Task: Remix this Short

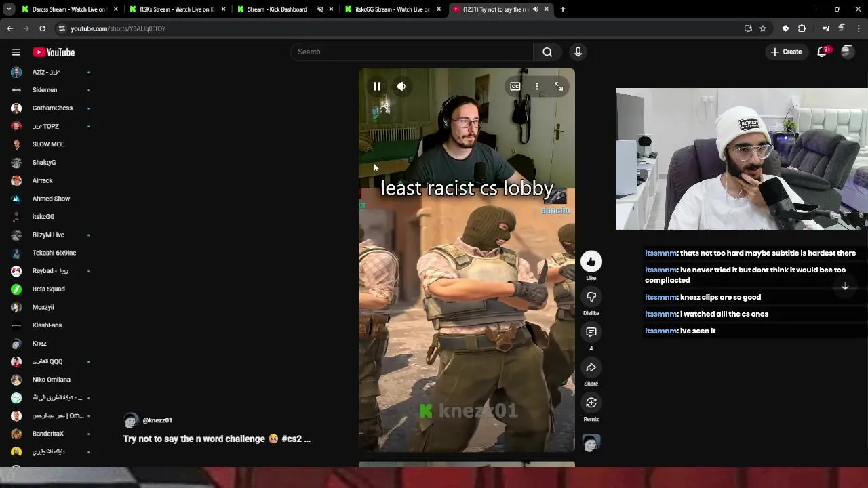Action: point(591,403)
